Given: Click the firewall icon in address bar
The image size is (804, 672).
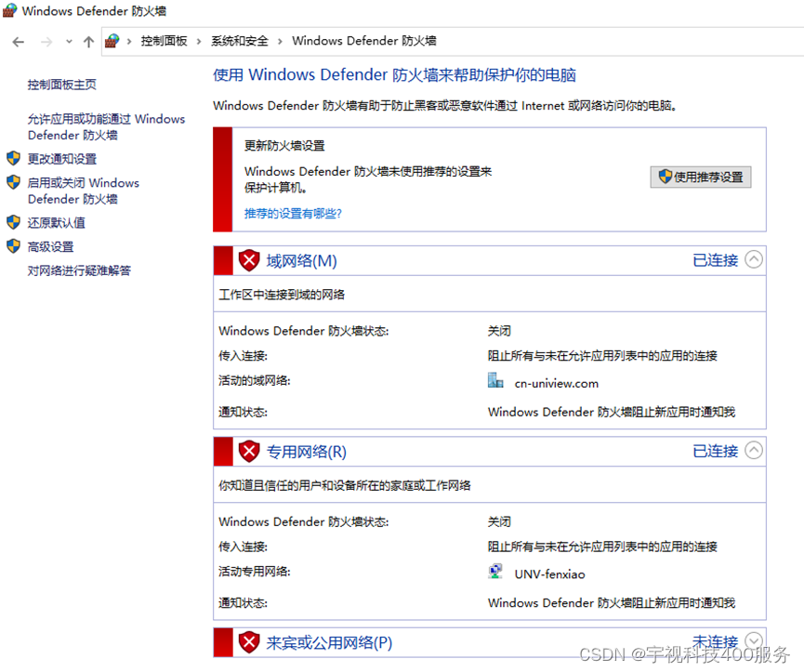Looking at the screenshot, I should 112,41.
